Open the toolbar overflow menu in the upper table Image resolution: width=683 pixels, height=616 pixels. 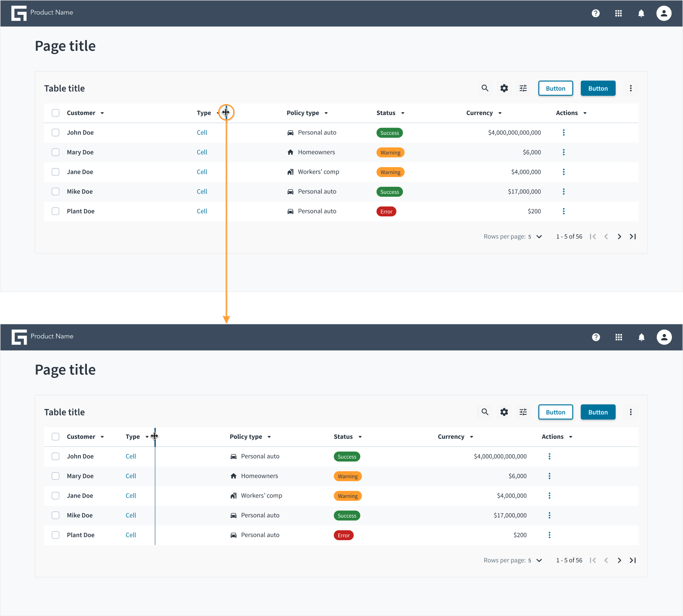[x=631, y=88]
